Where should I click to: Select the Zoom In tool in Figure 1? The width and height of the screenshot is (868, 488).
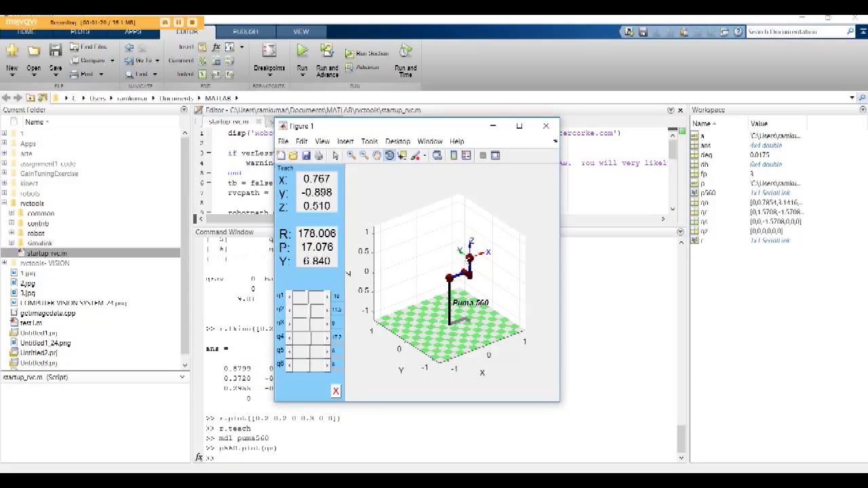coord(351,155)
